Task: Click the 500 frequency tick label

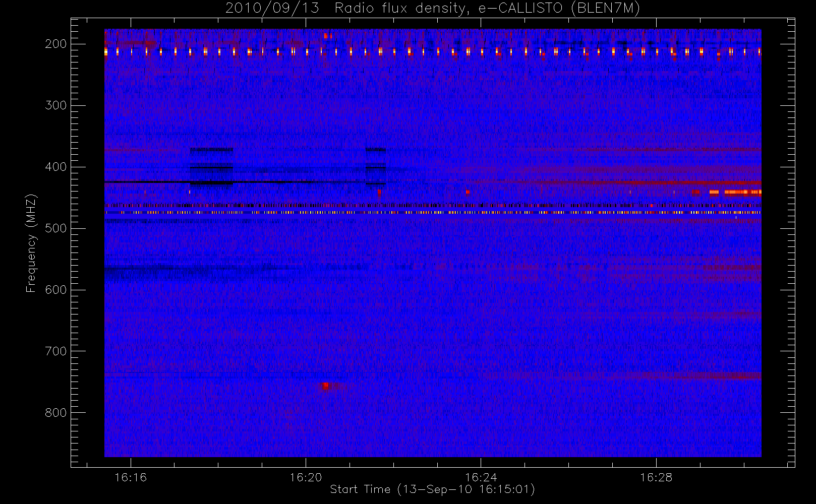Action: pos(56,228)
